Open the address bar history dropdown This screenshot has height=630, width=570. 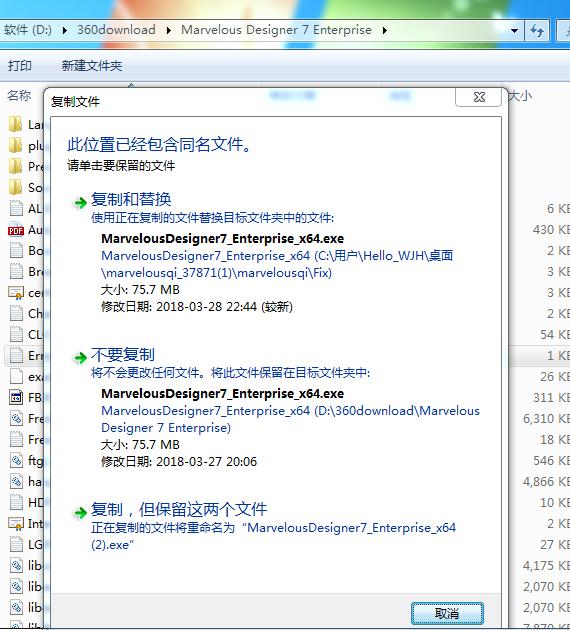click(514, 31)
